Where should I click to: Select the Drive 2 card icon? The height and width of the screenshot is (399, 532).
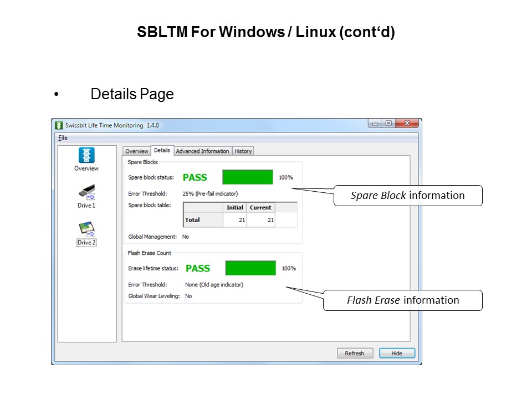[x=87, y=229]
